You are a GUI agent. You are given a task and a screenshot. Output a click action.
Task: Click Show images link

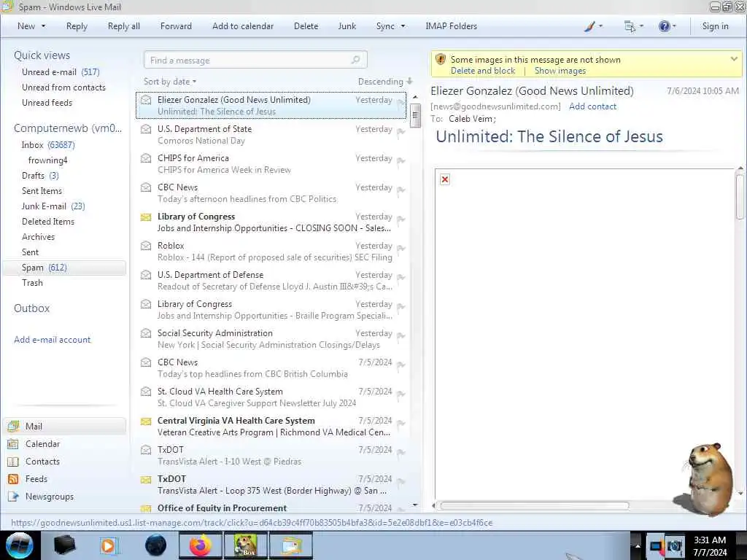pyautogui.click(x=560, y=71)
